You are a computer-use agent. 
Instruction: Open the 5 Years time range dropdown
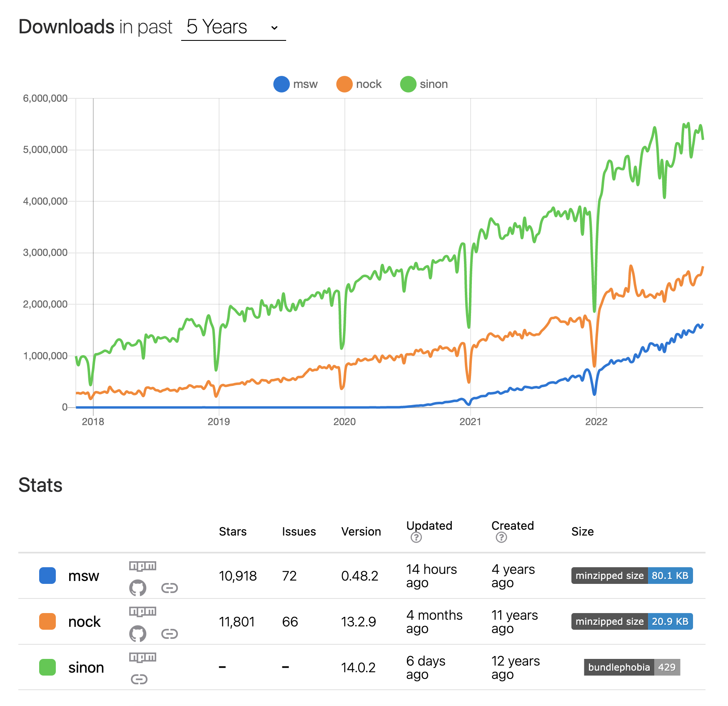(233, 27)
